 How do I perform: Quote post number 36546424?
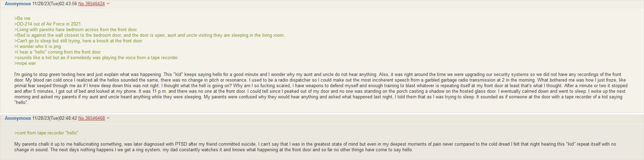pyautogui.click(x=95, y=4)
